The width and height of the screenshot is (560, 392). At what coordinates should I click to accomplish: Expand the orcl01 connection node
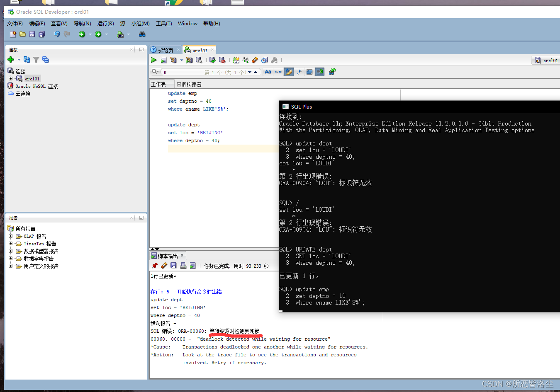click(x=11, y=78)
